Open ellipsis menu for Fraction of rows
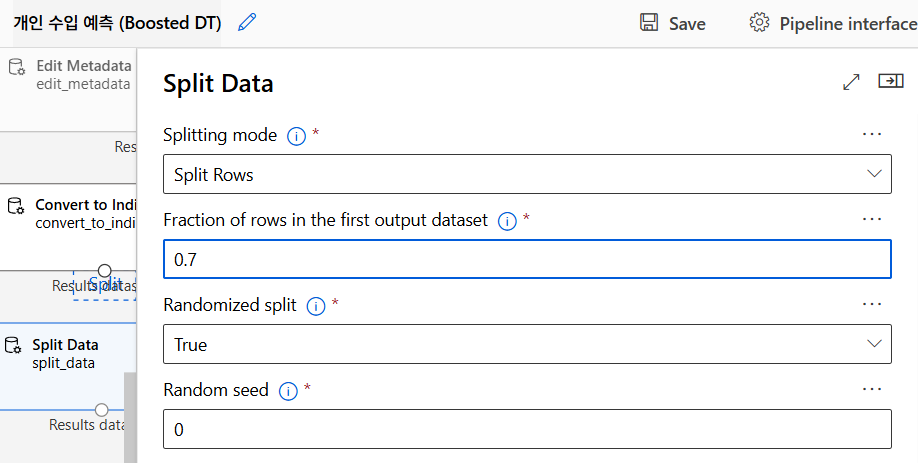 tap(872, 219)
